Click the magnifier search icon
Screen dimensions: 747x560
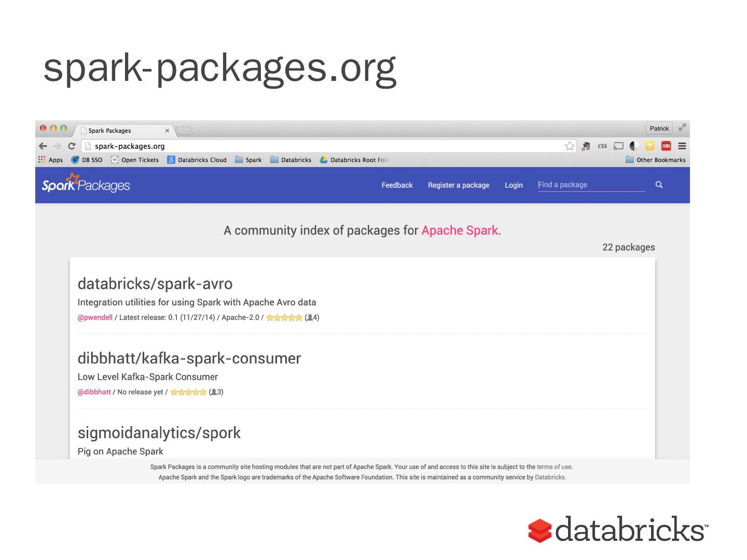659,185
